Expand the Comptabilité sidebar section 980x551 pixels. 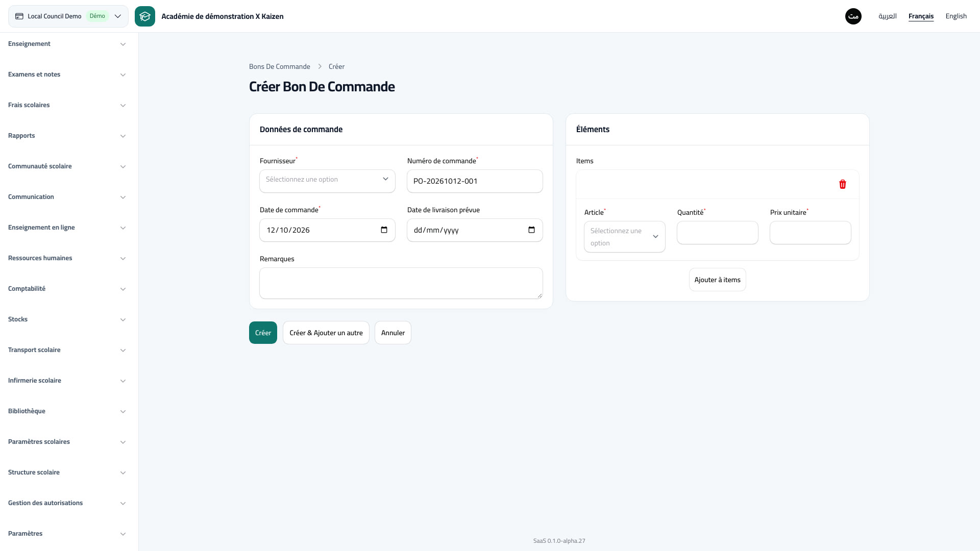click(67, 289)
